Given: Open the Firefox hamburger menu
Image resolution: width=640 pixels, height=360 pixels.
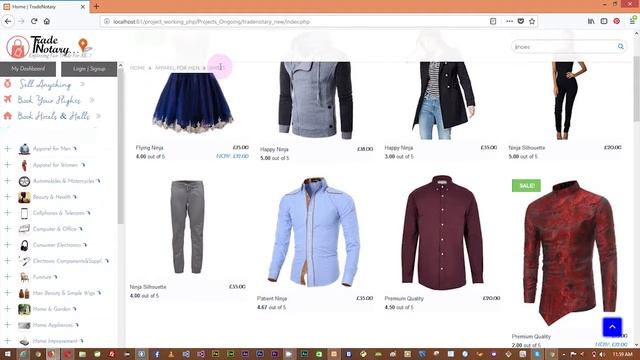Looking at the screenshot, I should point(632,21).
